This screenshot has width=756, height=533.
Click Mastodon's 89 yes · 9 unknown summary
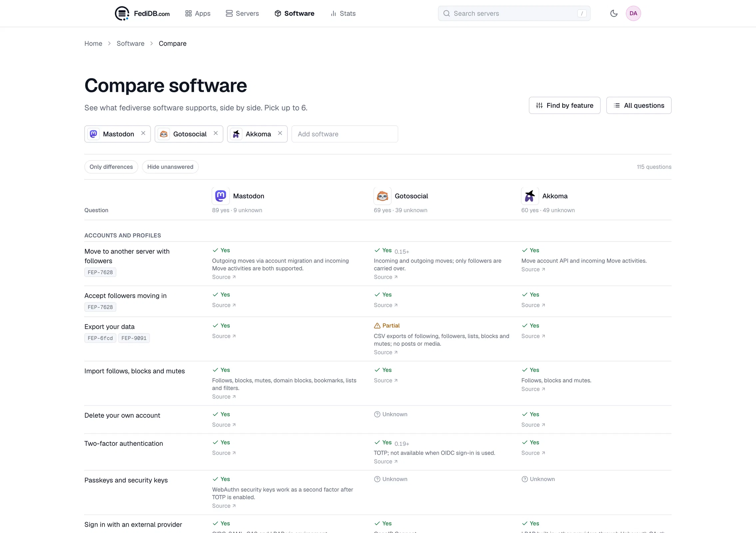(x=237, y=210)
